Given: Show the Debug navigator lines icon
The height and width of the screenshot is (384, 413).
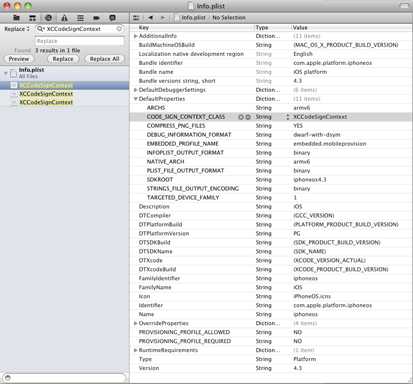Looking at the screenshot, I should pos(80,18).
